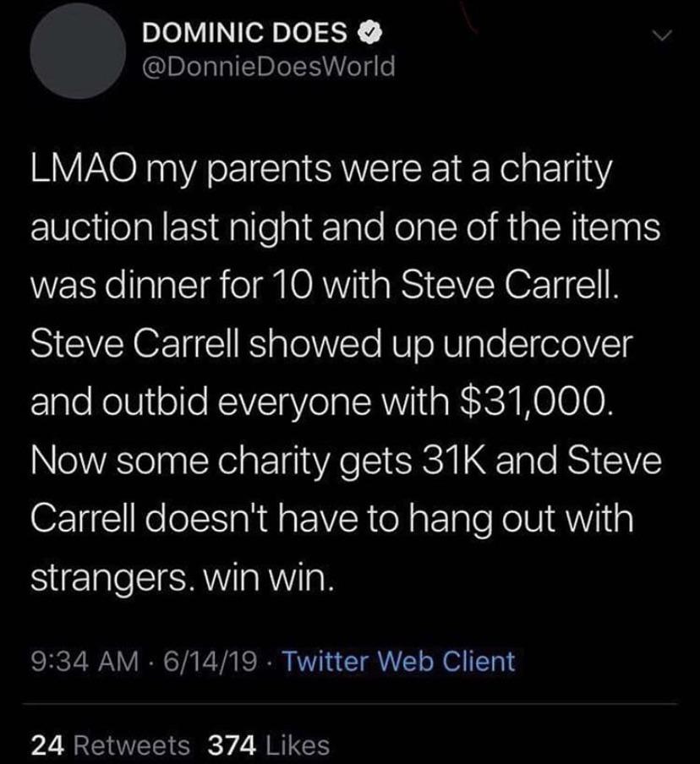Open the DOMINIC DOES display name
Screen dimensions: 700x764
tap(245, 35)
